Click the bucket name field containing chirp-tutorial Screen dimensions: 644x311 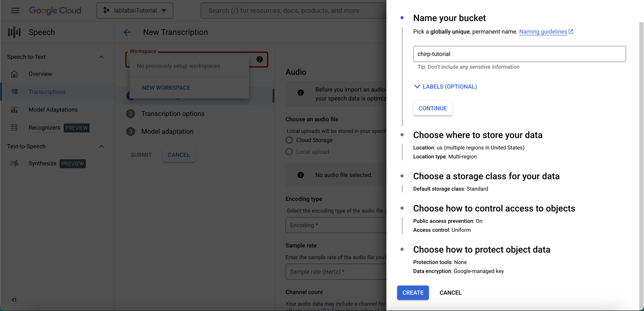519,54
